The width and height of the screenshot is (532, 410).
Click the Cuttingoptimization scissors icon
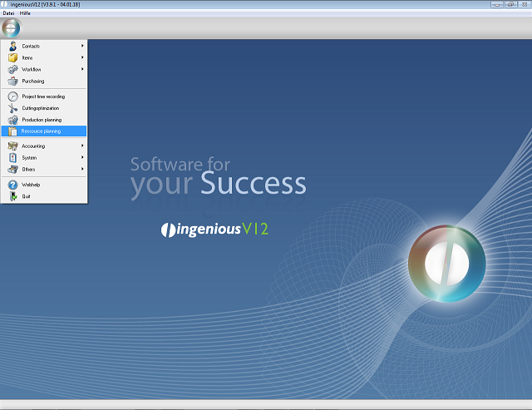12,108
